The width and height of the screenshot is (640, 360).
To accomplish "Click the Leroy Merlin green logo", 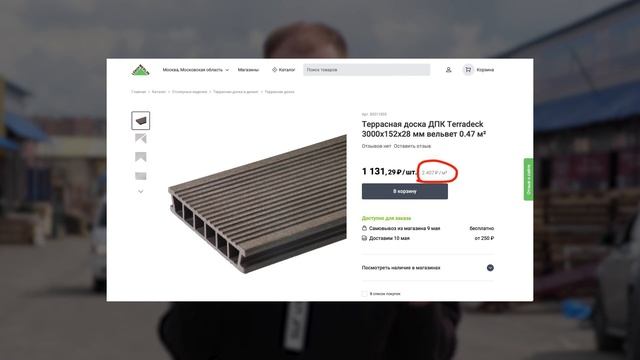I will [140, 70].
